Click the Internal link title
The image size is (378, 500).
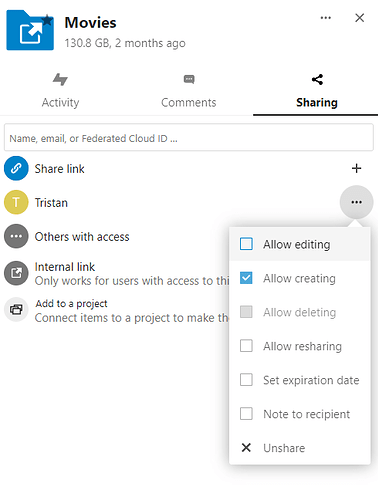click(65, 267)
